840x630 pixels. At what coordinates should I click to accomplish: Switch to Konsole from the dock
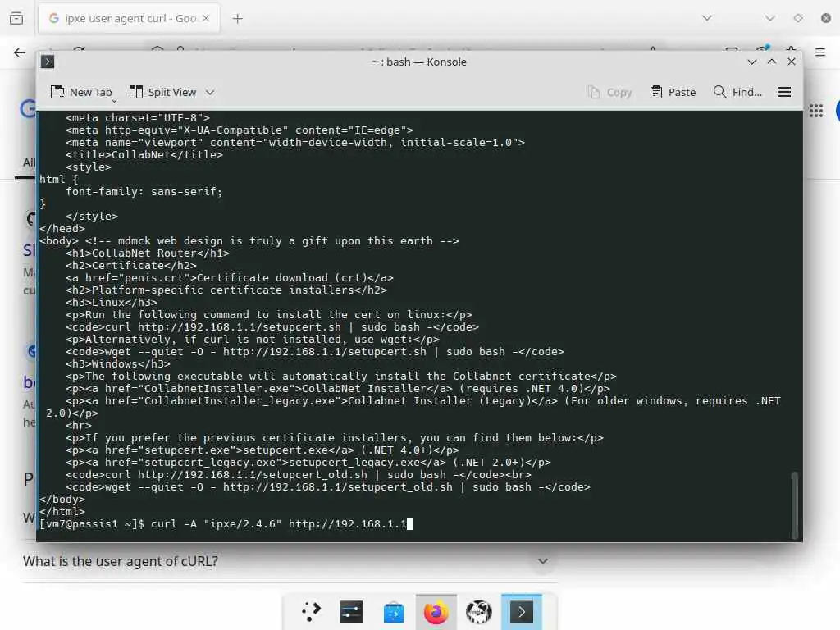521,612
